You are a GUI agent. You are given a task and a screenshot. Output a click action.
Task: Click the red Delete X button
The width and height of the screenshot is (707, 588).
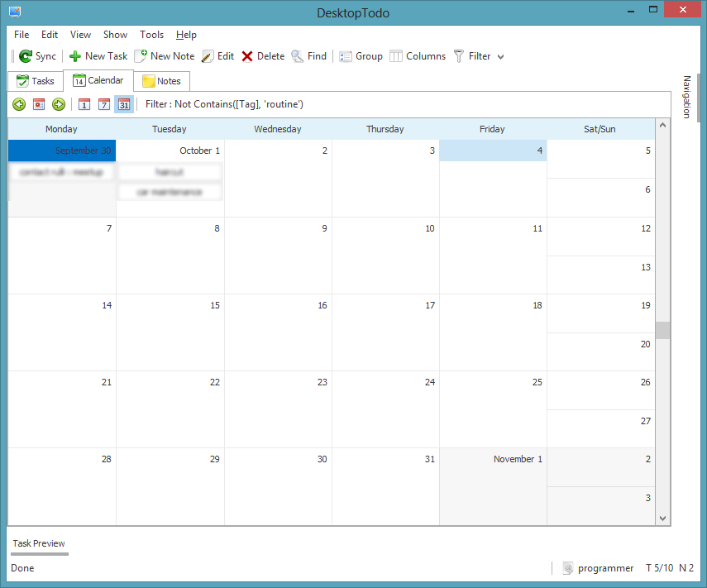[x=263, y=56]
